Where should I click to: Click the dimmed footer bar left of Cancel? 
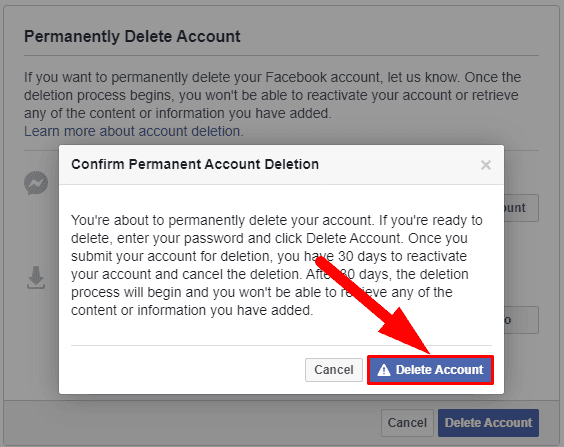coord(192,423)
